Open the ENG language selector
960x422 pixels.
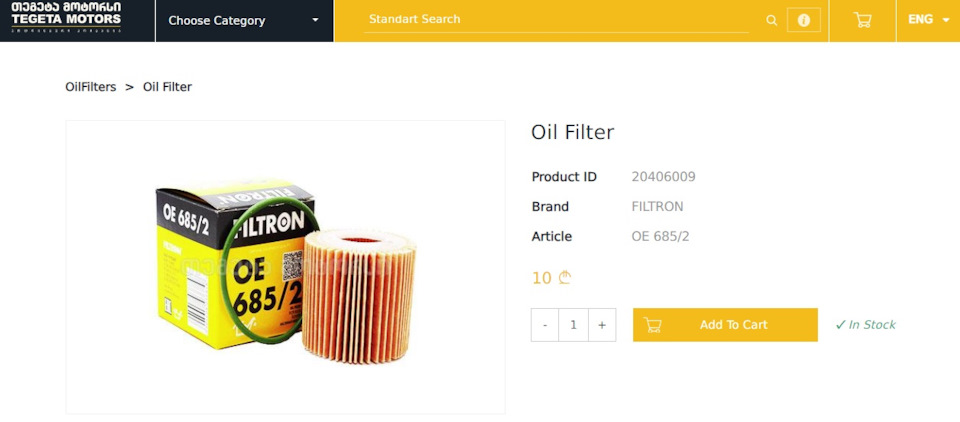[928, 20]
